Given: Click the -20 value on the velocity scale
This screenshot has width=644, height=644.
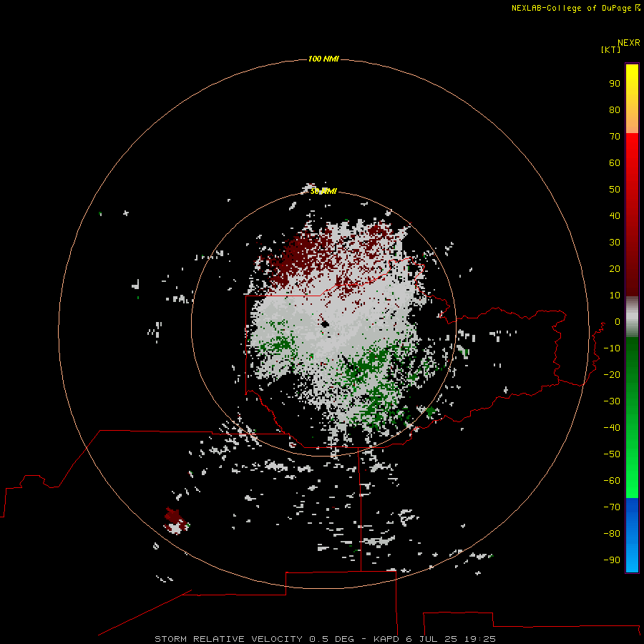Looking at the screenshot, I should 612,375.
